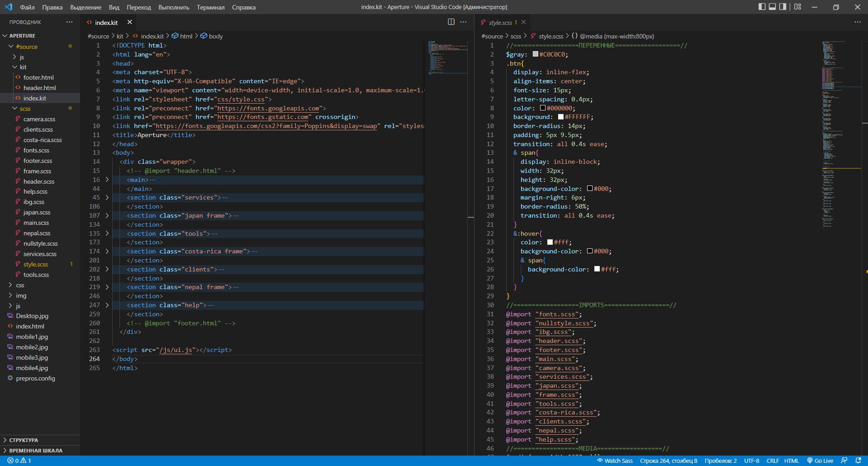Open the Правка menu

52,7
